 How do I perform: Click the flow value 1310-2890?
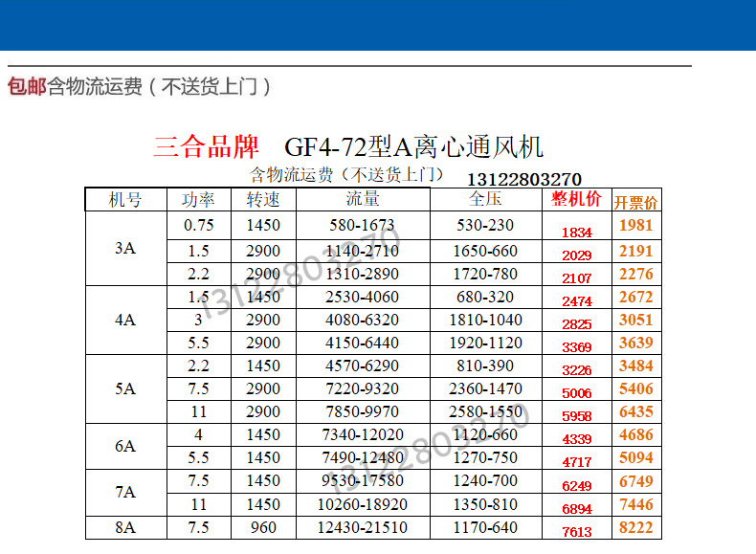coord(362,274)
